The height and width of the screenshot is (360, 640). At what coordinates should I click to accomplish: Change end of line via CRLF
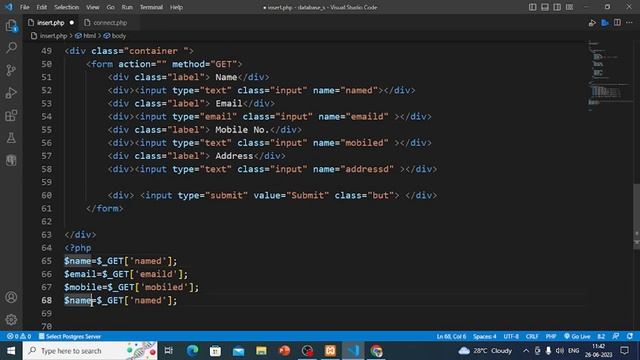point(532,336)
